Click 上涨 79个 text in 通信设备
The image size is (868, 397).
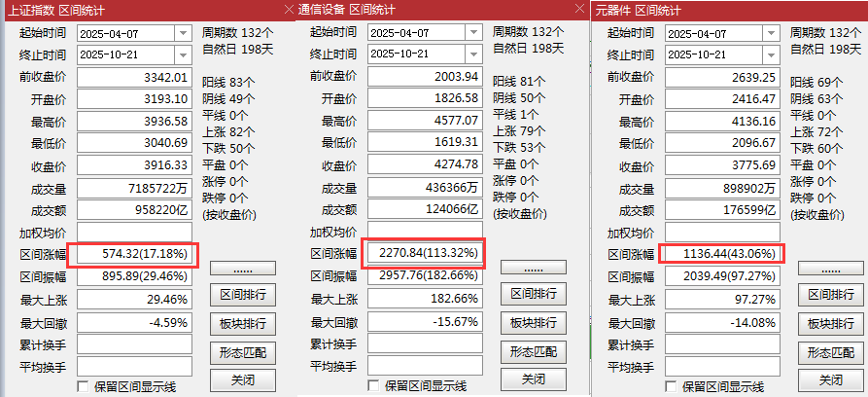[x=519, y=130]
